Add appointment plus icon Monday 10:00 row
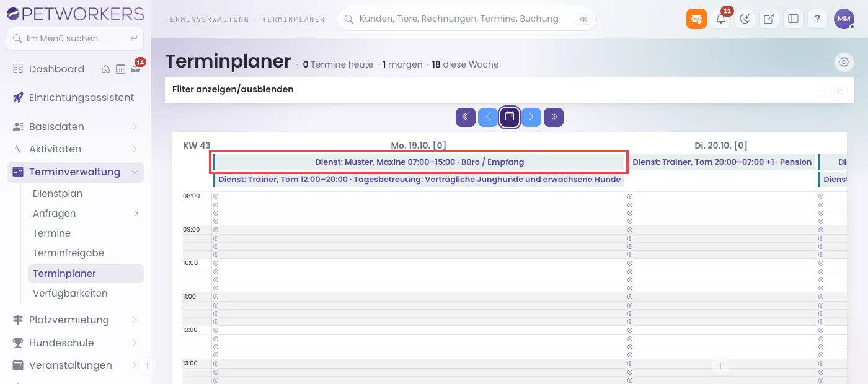Image resolution: width=868 pixels, height=384 pixels. [216, 263]
